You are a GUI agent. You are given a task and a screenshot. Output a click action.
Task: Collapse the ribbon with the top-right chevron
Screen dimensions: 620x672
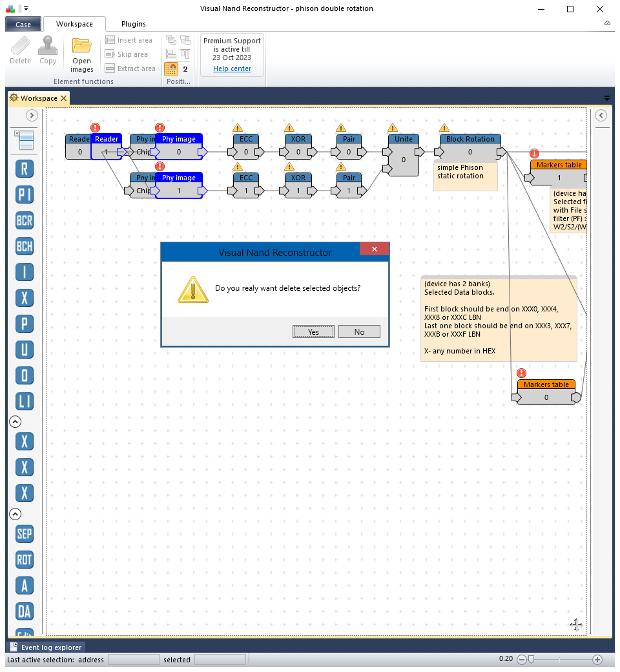click(607, 23)
